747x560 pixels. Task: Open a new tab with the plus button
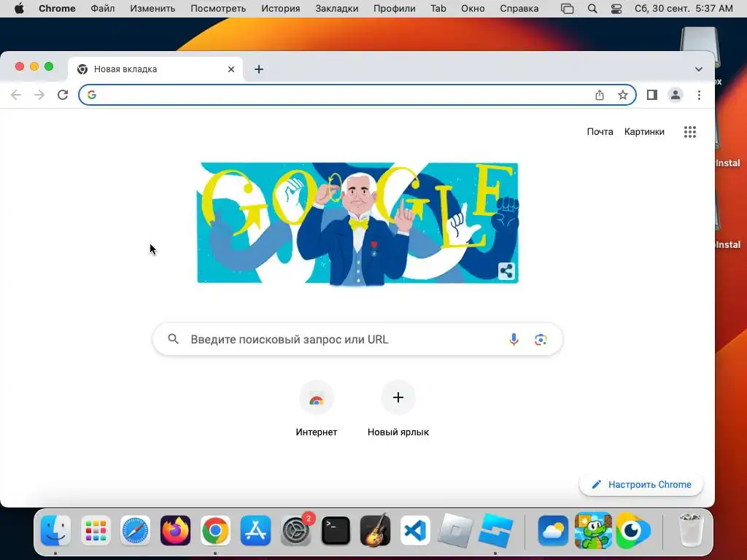pyautogui.click(x=259, y=69)
